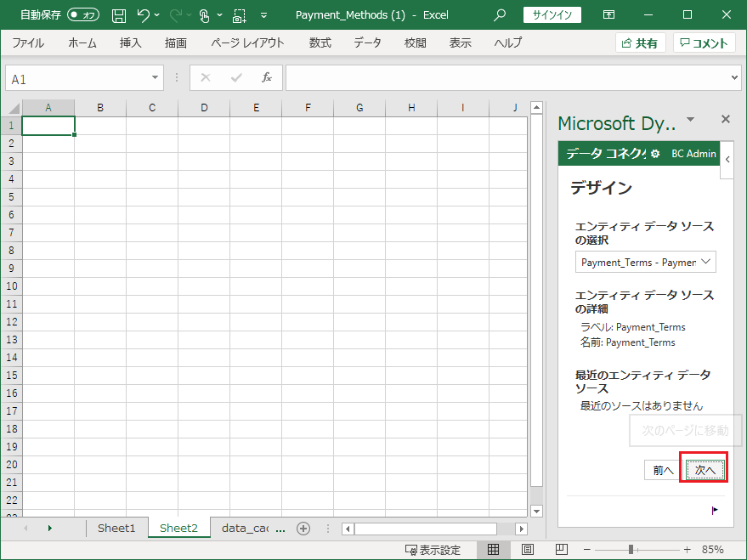747x560 pixels.
Task: Select row 10 header
Action: (x=11, y=286)
